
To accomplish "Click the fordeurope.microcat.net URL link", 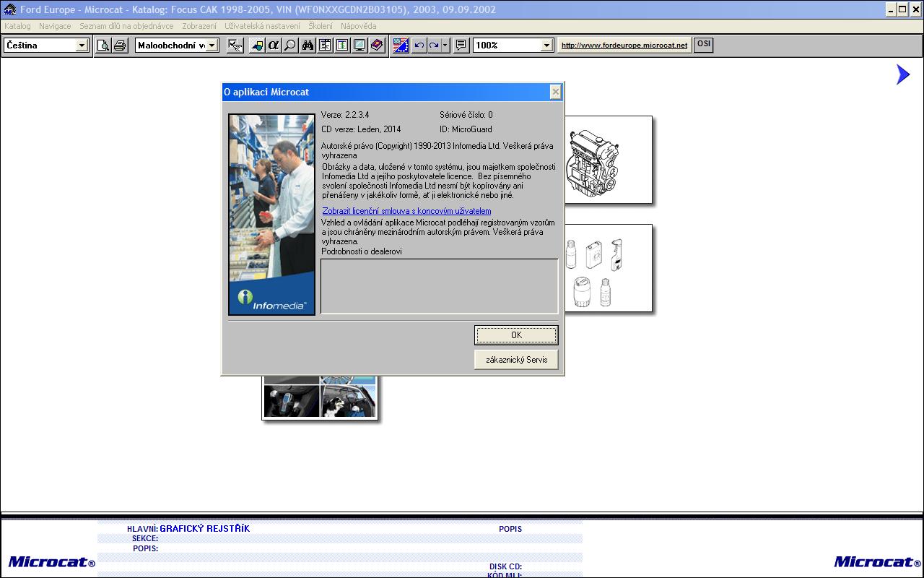I will point(624,45).
